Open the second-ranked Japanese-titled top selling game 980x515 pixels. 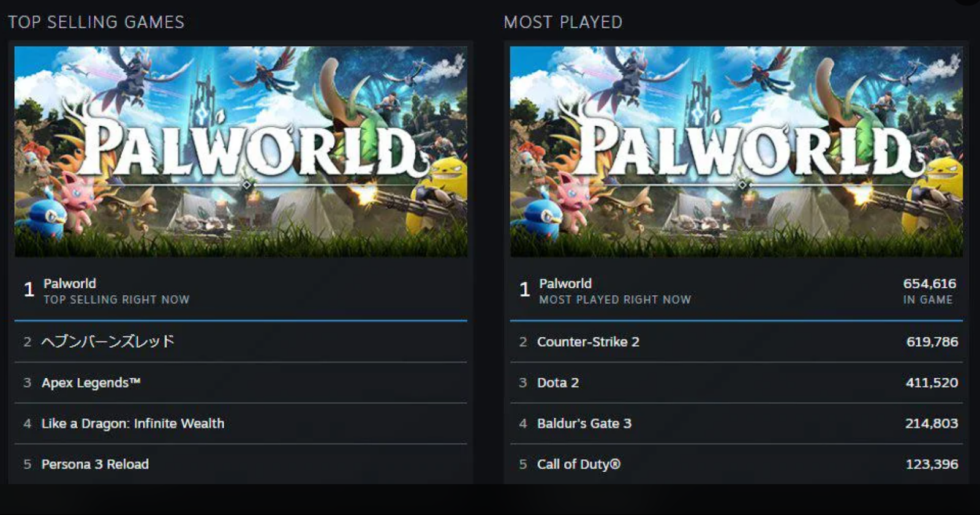(241, 341)
